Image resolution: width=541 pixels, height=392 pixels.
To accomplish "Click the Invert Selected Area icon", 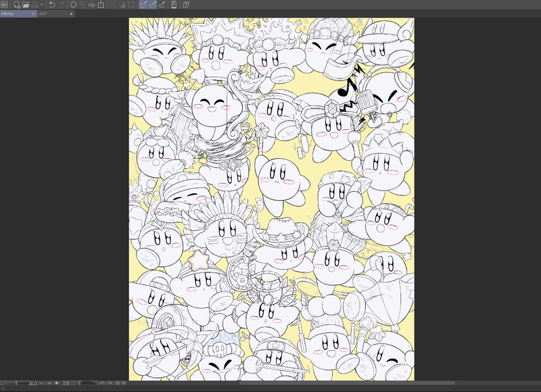I will pos(122,5).
